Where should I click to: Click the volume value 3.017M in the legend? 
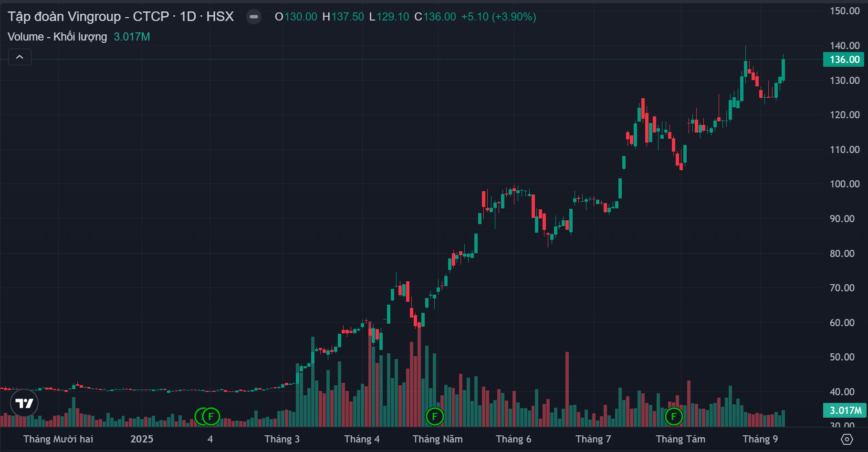[x=132, y=37]
